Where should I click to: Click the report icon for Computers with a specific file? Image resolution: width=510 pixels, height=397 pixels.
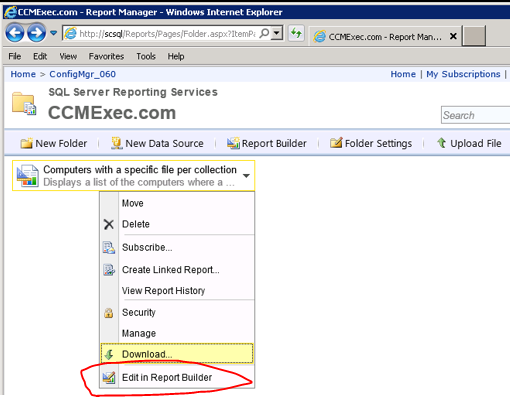[x=28, y=176]
